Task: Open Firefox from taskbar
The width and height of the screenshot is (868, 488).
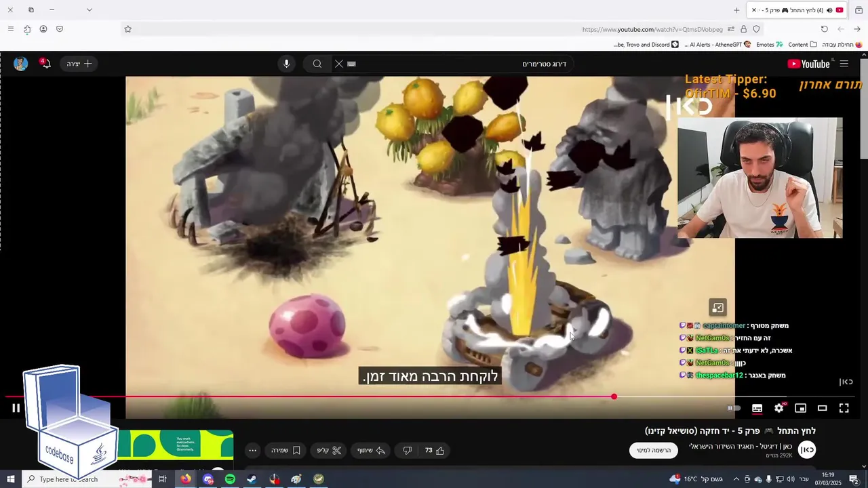Action: click(x=185, y=479)
